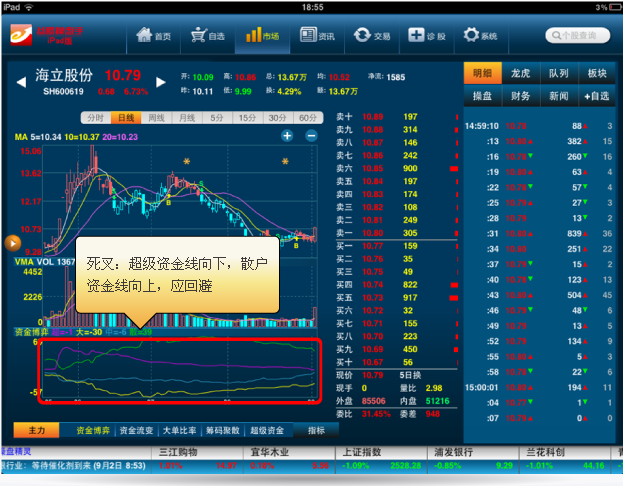Zoom in chart with plus button
Image resolution: width=623 pixels, height=486 pixels.
click(x=286, y=136)
